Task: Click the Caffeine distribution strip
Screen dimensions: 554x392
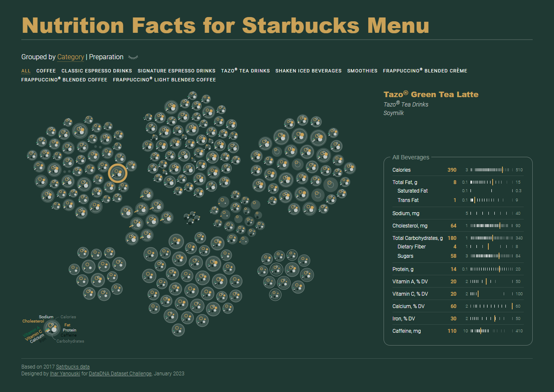Action: (x=491, y=331)
